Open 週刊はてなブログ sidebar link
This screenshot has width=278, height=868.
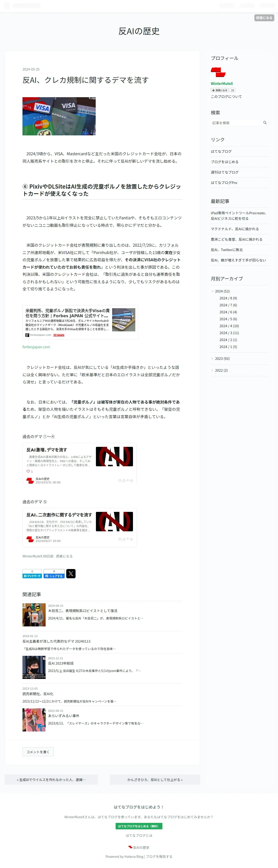[224, 172]
